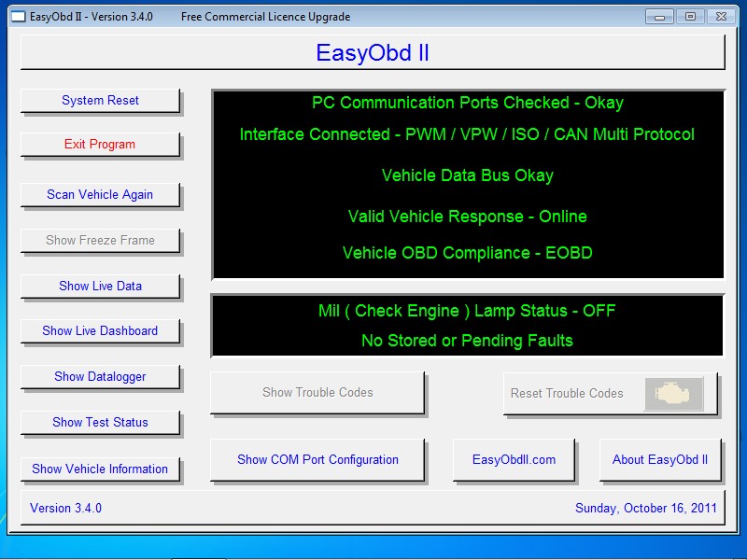The width and height of the screenshot is (747, 560).
Task: Open the Show Live Dashboard view
Action: coord(100,331)
